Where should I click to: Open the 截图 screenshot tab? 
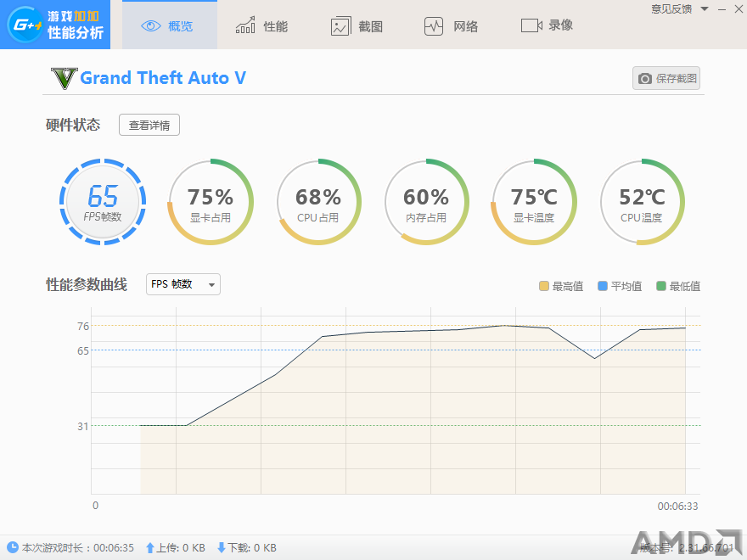pyautogui.click(x=357, y=25)
